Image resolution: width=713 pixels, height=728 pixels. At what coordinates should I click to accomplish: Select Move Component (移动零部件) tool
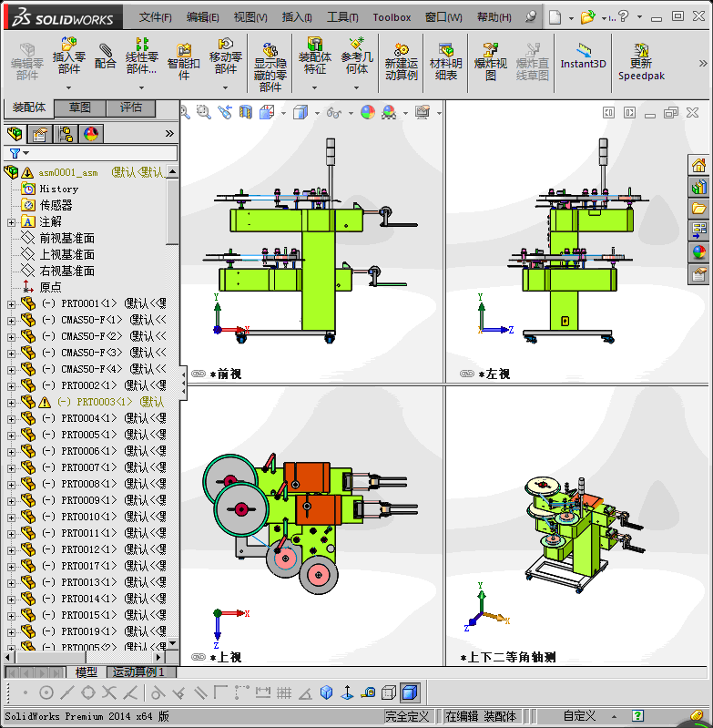226,56
